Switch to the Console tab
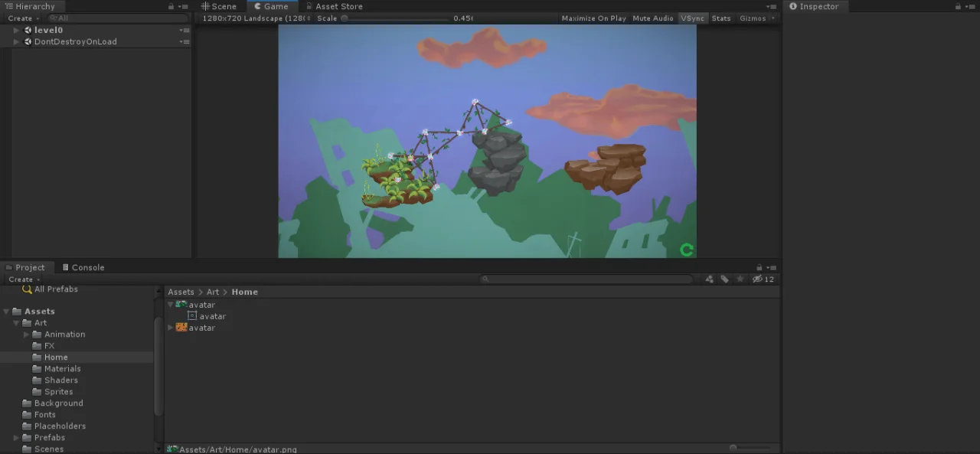Image resolution: width=980 pixels, height=454 pixels. [83, 267]
